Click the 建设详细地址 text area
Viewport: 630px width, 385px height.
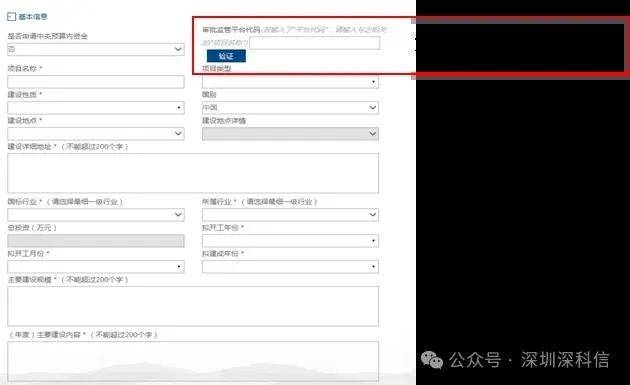193,173
